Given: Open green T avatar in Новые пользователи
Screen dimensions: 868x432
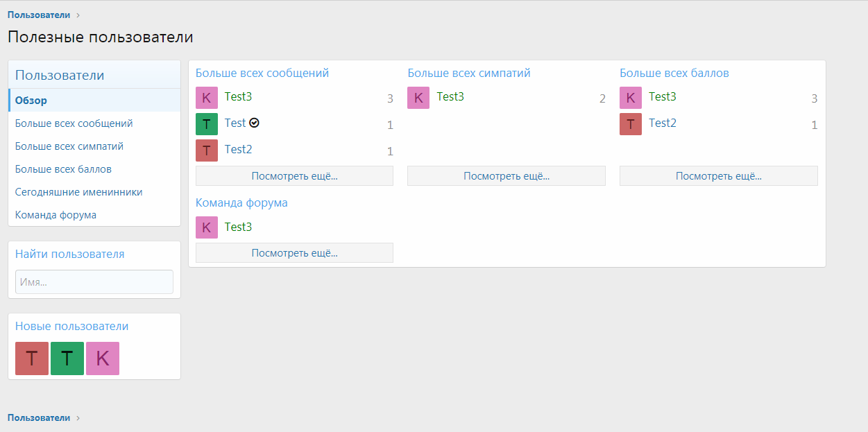Looking at the screenshot, I should [67, 358].
